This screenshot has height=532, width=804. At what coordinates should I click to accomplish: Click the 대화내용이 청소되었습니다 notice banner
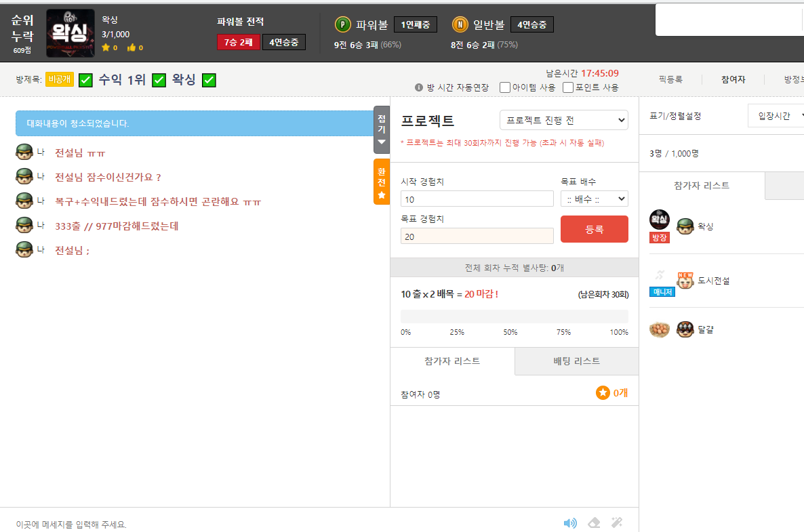tap(195, 123)
